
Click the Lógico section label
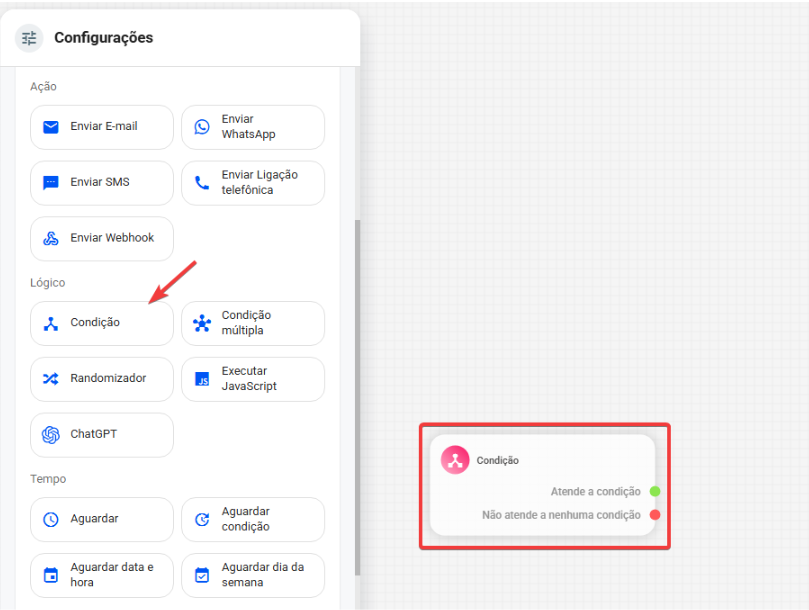47,283
